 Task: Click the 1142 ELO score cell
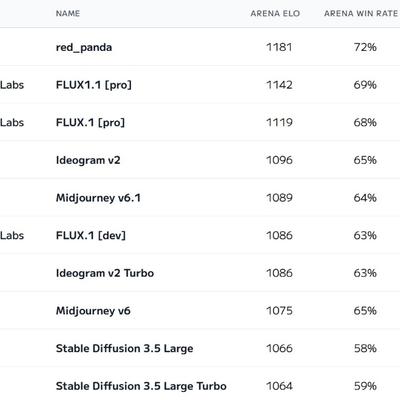[279, 85]
